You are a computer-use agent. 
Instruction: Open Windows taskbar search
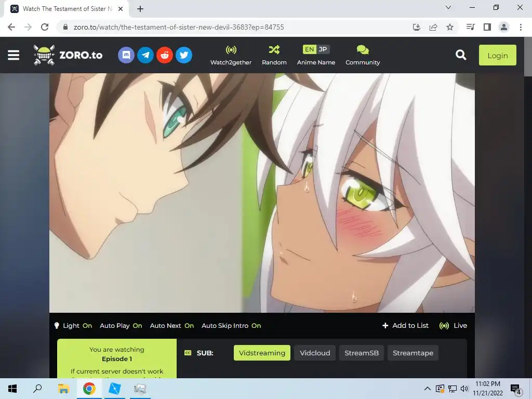[37, 389]
